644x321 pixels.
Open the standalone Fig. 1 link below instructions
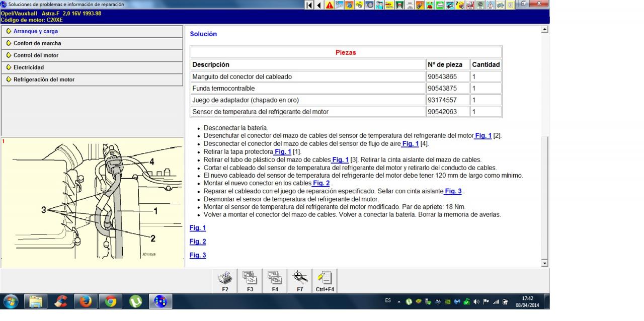point(197,228)
